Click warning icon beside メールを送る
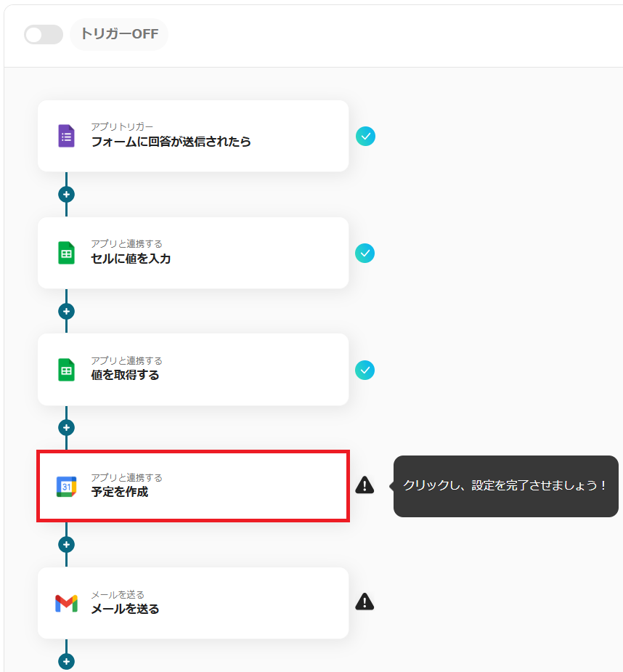The width and height of the screenshot is (623, 672). pyautogui.click(x=365, y=602)
